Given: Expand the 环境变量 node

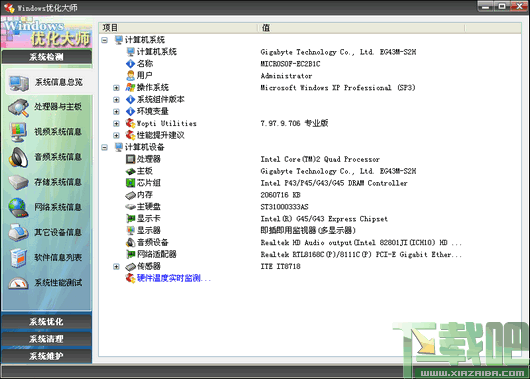Looking at the screenshot, I should click(x=116, y=112).
